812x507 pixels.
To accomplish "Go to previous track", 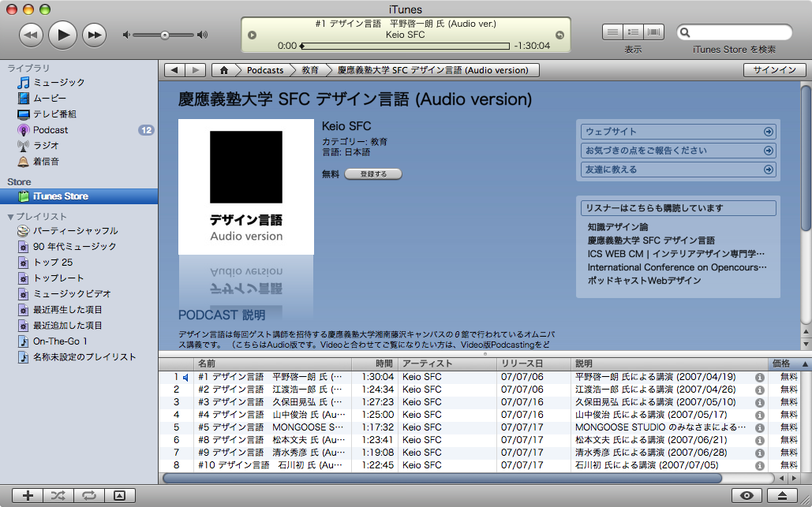I will (x=31, y=35).
